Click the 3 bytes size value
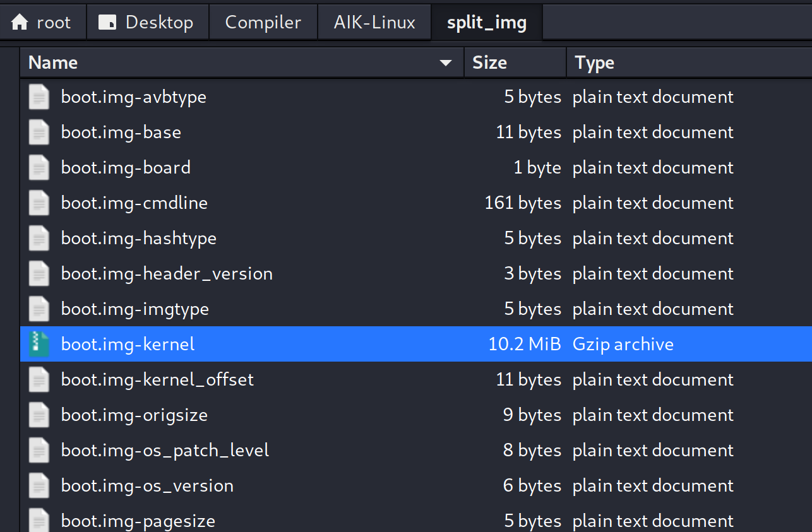The image size is (812, 532). 533,274
